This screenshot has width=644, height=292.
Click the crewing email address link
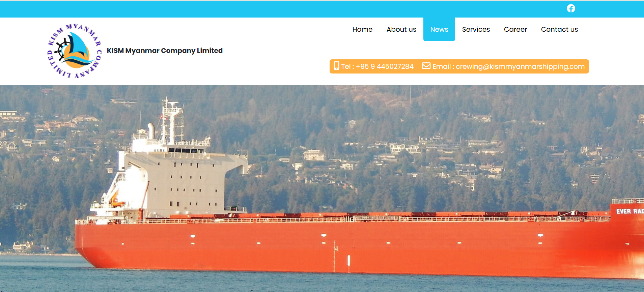click(x=520, y=66)
